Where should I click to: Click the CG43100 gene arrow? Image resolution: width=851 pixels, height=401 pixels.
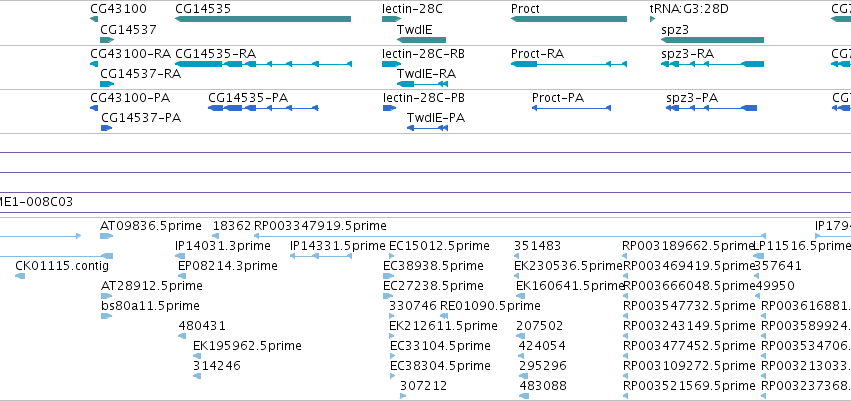[x=94, y=19]
